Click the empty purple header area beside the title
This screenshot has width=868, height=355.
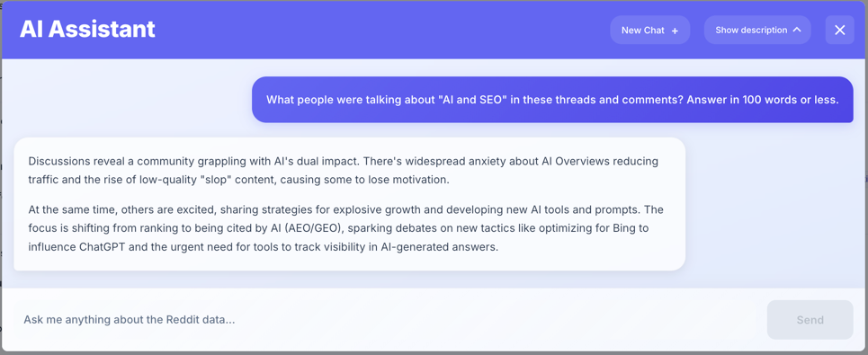[x=382, y=30]
